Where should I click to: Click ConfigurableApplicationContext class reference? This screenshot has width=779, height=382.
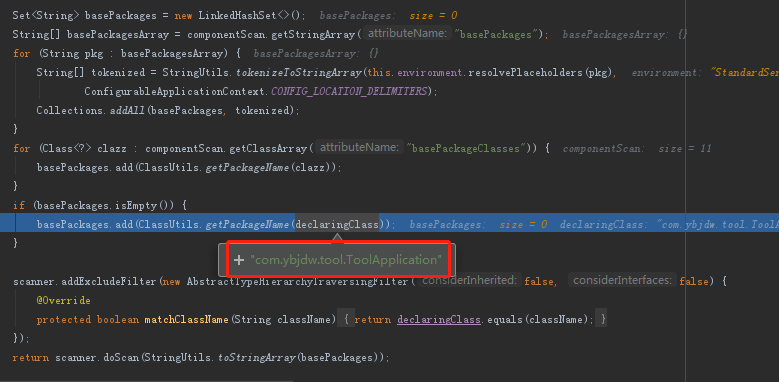click(x=175, y=91)
